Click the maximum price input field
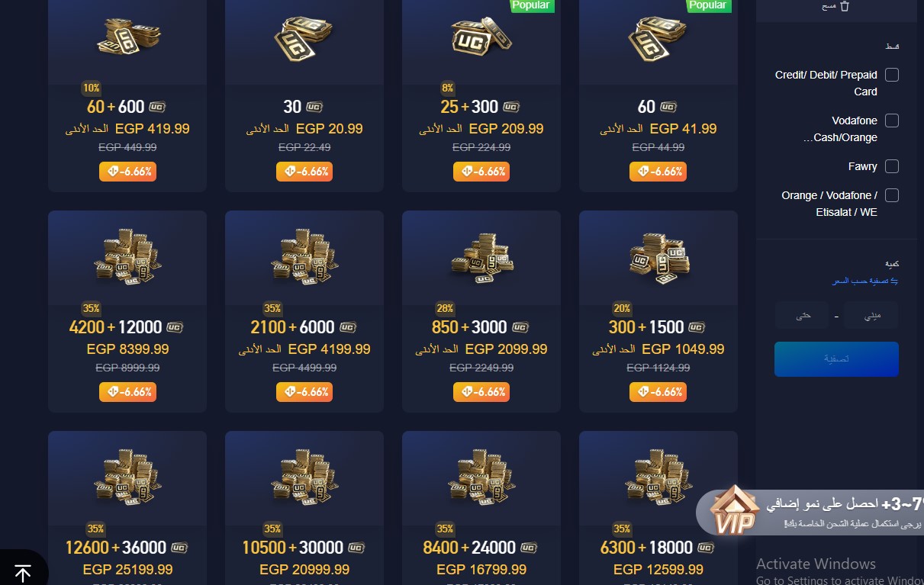Screen dimensions: 924x585 [802, 315]
